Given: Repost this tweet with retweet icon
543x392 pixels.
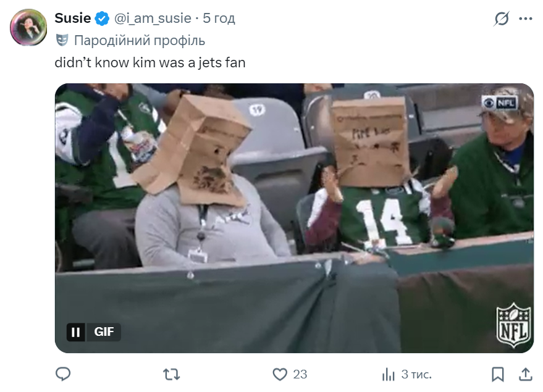Looking at the screenshot, I should [171, 373].
